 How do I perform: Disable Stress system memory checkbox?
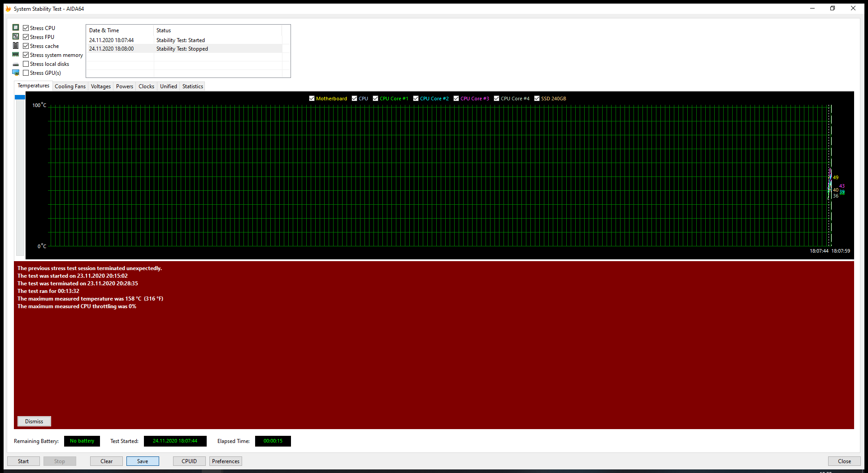point(26,55)
